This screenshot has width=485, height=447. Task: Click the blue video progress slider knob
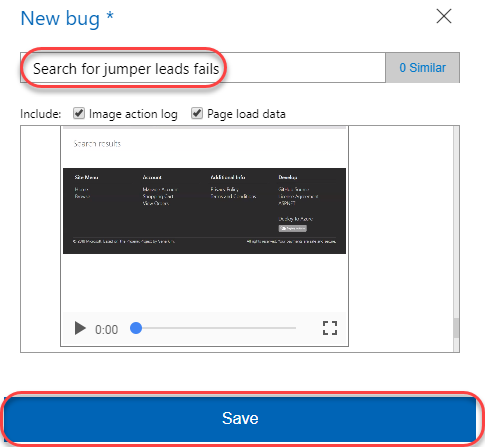[x=136, y=328]
